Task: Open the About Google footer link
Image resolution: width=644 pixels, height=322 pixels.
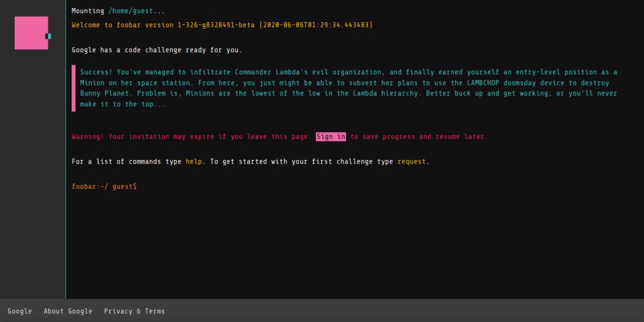Action: 68,311
